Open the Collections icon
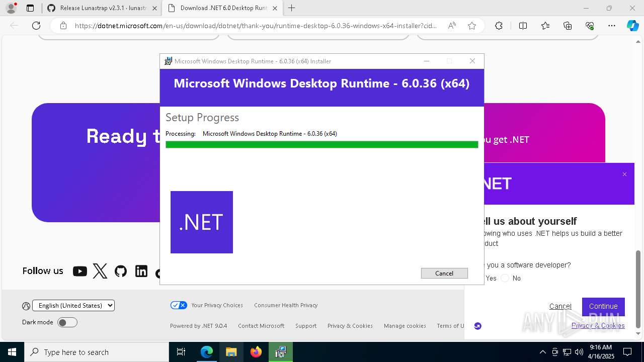 (x=568, y=26)
